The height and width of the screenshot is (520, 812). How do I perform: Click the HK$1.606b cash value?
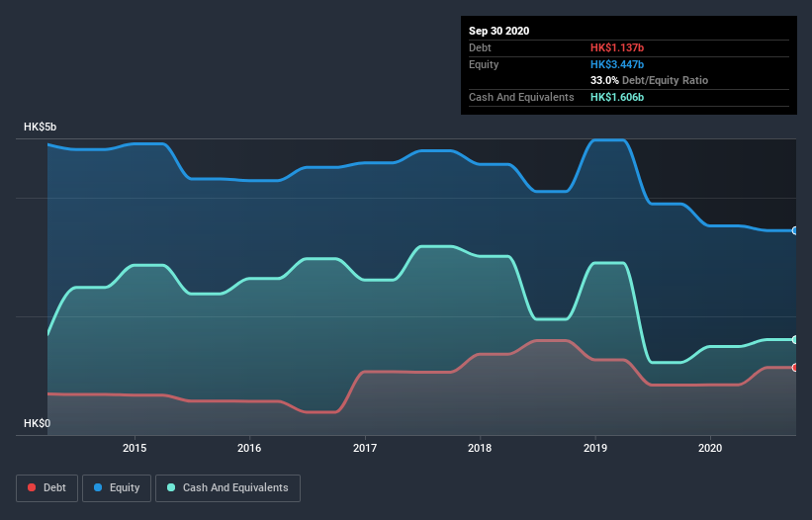tap(617, 97)
